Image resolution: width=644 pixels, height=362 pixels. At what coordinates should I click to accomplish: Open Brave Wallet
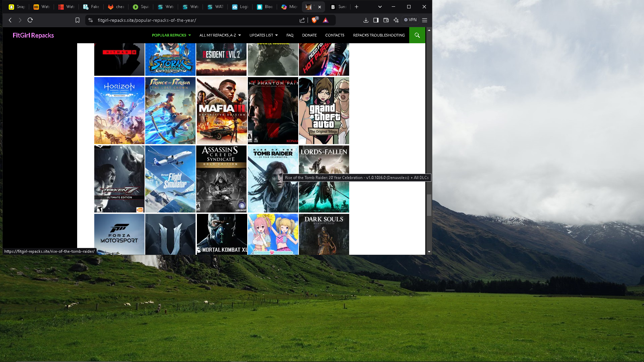pos(386,20)
